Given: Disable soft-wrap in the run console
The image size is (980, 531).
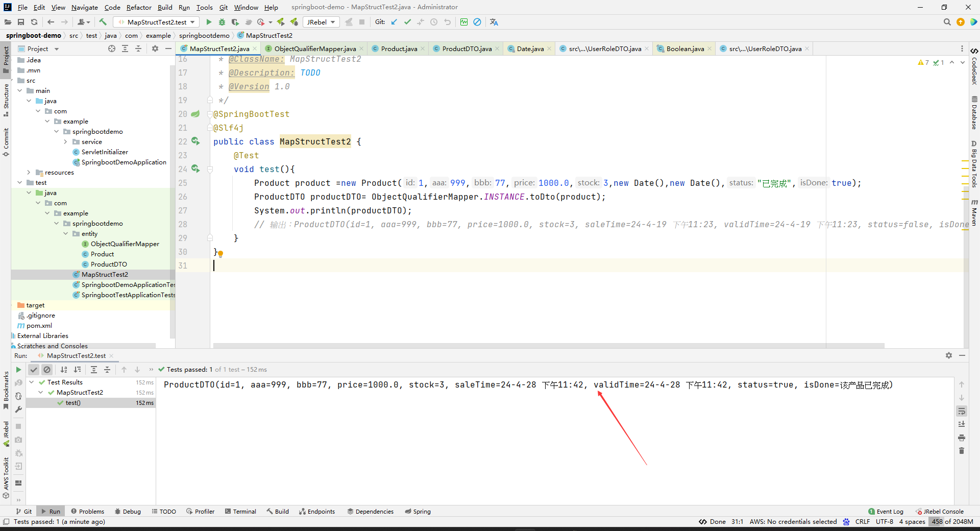Looking at the screenshot, I should tap(962, 411).
